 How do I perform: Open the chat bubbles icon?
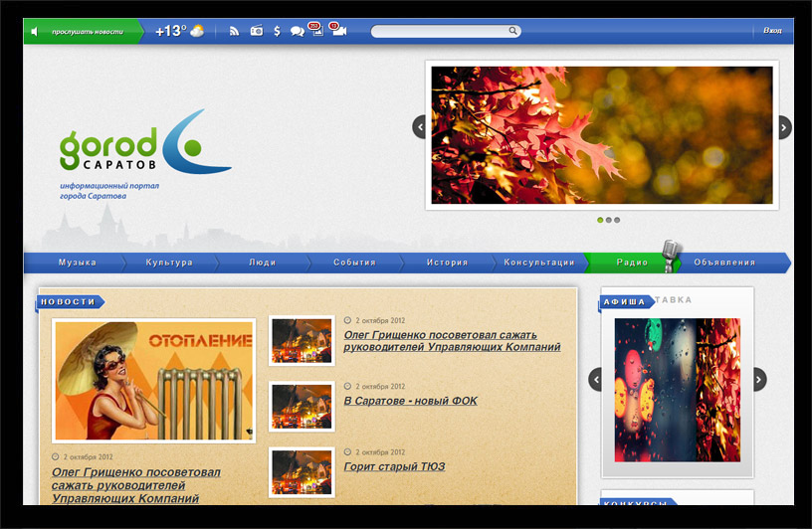pyautogui.click(x=297, y=32)
